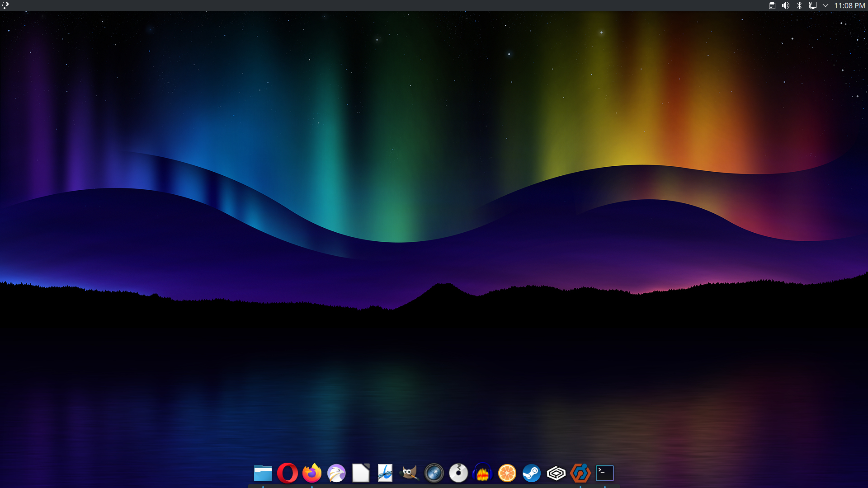Open the white layered hexagon app
Viewport: 868px width, 488px height.
[556, 473]
